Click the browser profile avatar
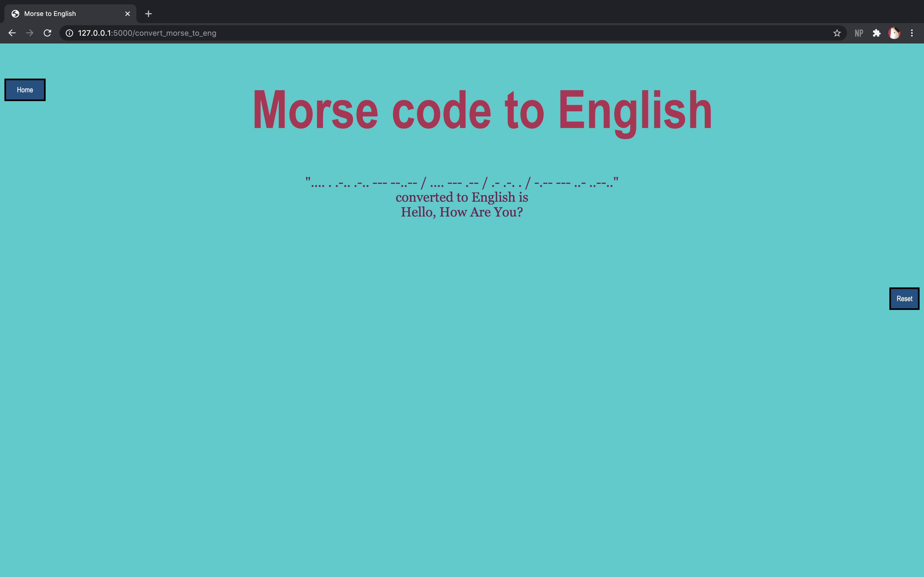924x577 pixels. 894,33
